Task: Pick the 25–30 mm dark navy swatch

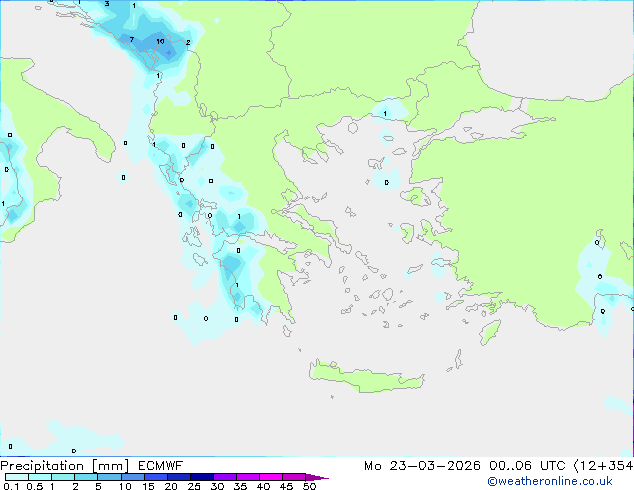Action: (202, 477)
